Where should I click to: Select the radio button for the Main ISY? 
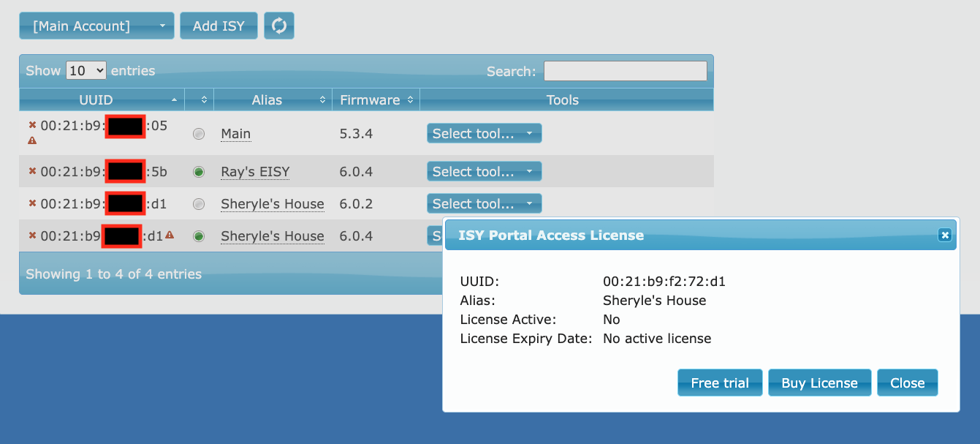coord(199,134)
